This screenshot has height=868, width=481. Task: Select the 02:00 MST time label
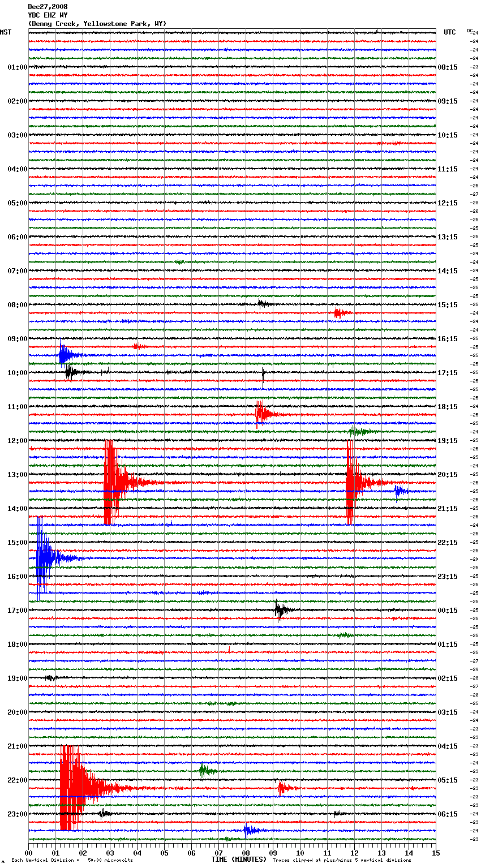[x=18, y=101]
